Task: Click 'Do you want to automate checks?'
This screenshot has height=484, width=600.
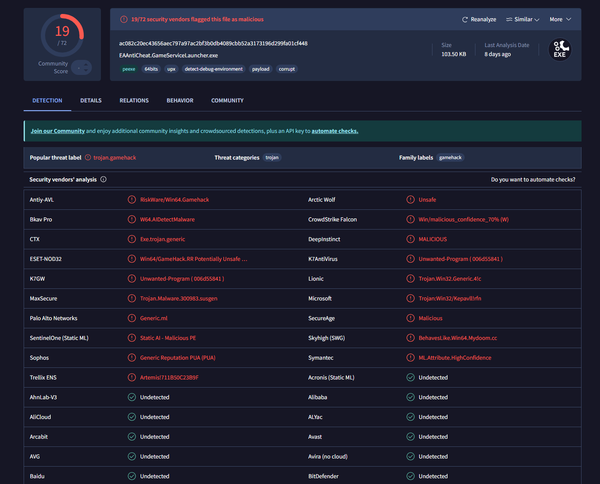Action: pos(533,179)
